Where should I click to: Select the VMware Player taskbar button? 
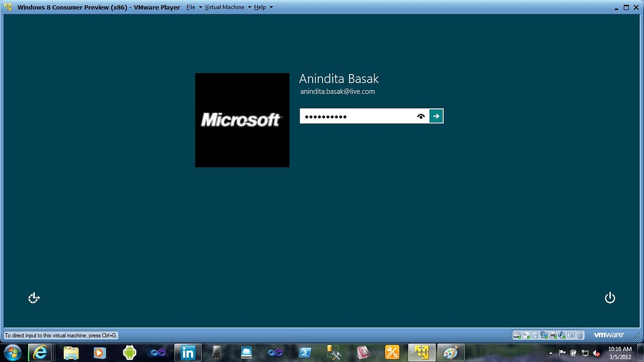click(x=422, y=352)
